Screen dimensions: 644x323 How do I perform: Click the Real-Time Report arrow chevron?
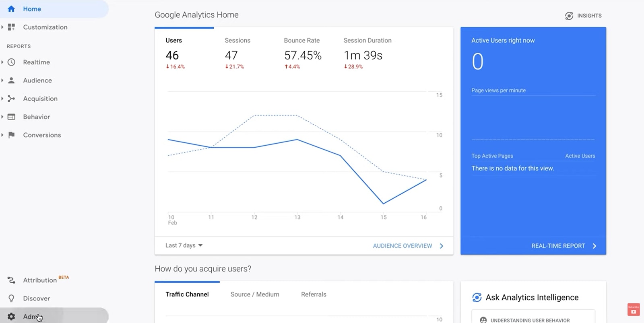coord(594,246)
